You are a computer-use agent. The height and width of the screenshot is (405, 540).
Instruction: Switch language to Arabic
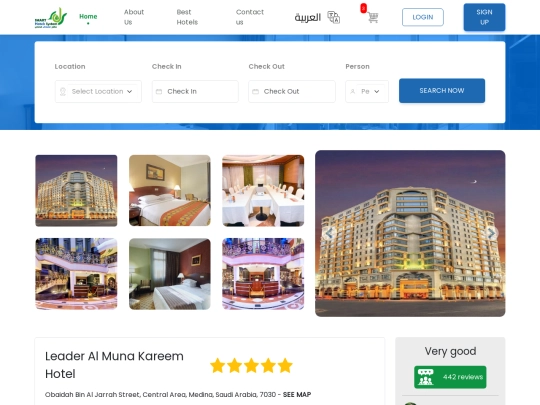pyautogui.click(x=308, y=17)
